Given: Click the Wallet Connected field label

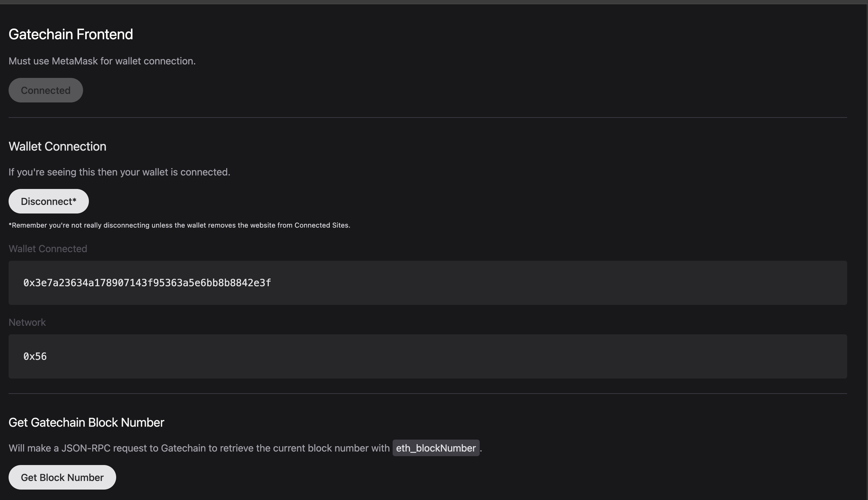Looking at the screenshot, I should pos(48,249).
